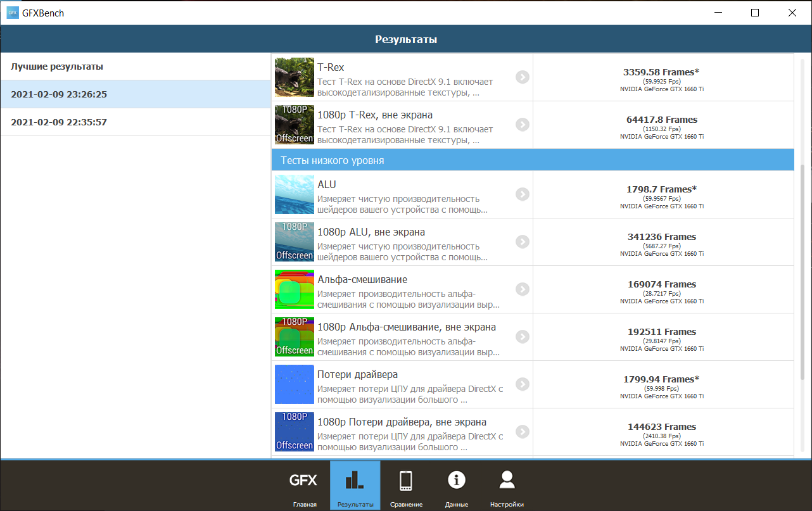Viewport: 812px width, 511px height.
Task: Open the Данные info tab
Action: tap(457, 486)
